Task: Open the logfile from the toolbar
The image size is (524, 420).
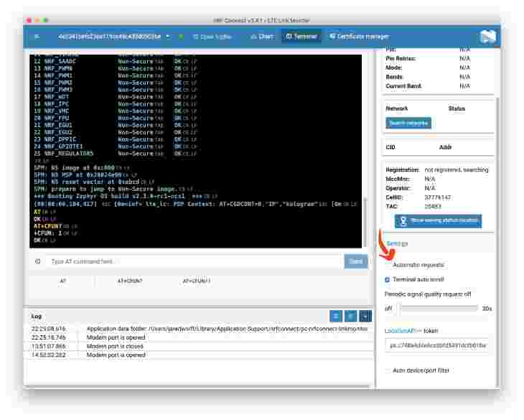Action: tap(212, 37)
